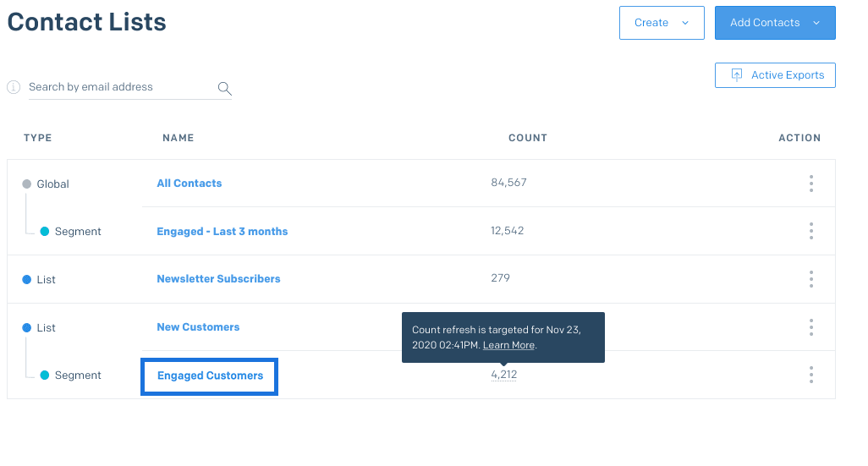
Task: Click the Active Exports button
Action: click(x=775, y=75)
